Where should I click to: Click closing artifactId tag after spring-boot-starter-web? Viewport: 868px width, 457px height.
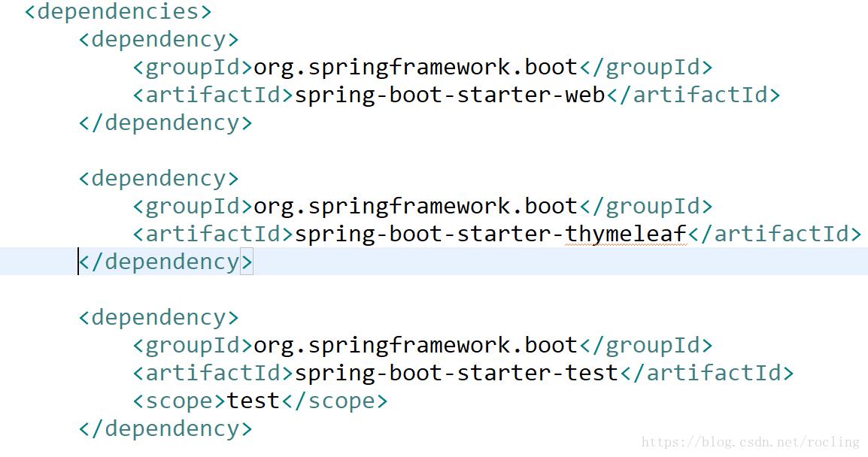tap(693, 95)
